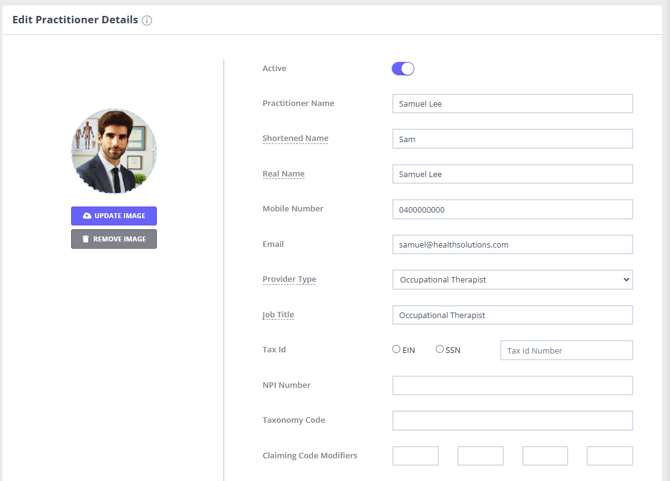Click the last Claiming Code Modifiers box
The height and width of the screenshot is (481, 670).
609,456
